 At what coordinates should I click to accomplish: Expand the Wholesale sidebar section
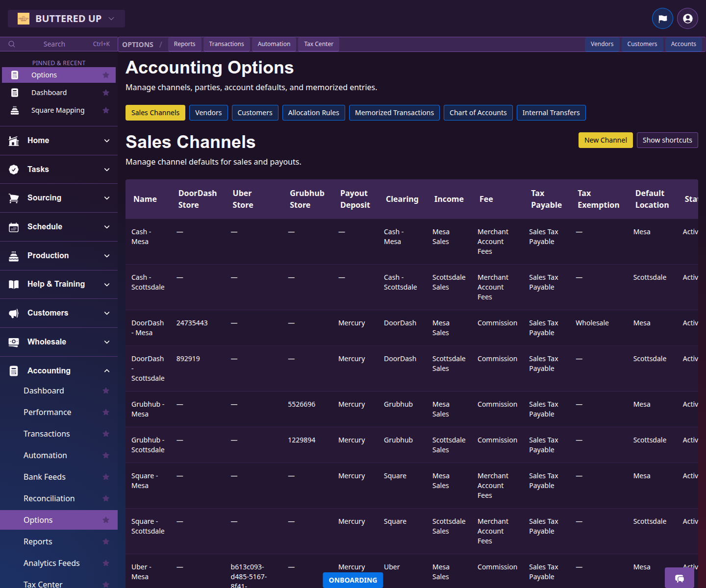pos(107,342)
